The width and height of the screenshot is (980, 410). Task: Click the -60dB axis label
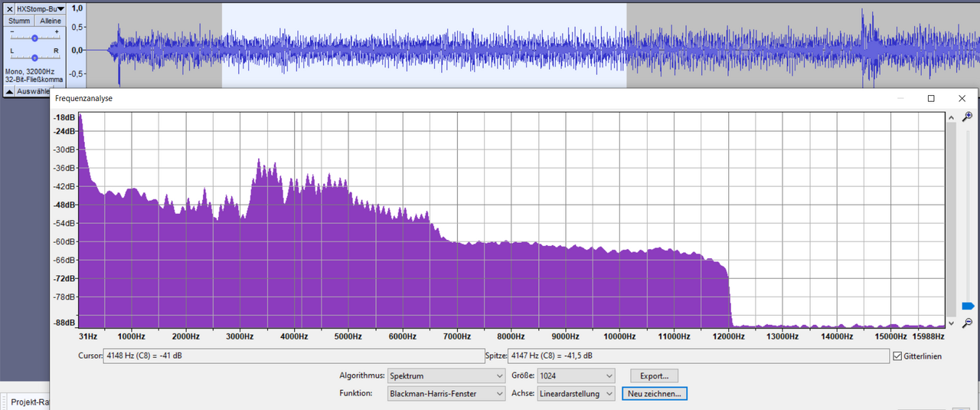(64, 241)
